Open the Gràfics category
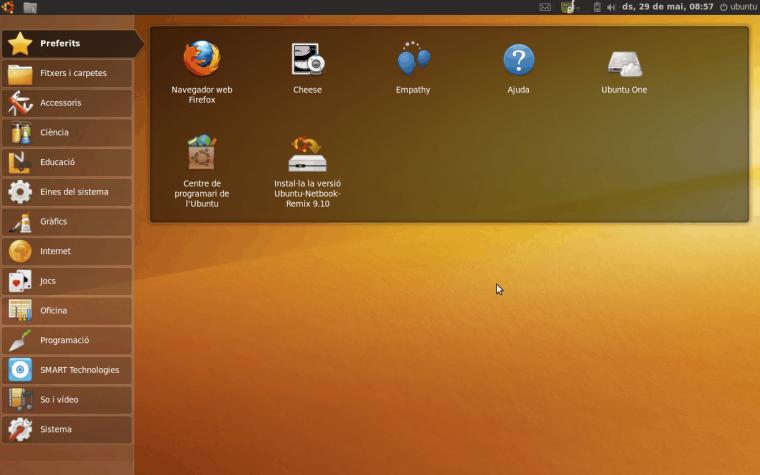Viewport: 760px width, 475px height. click(x=67, y=222)
